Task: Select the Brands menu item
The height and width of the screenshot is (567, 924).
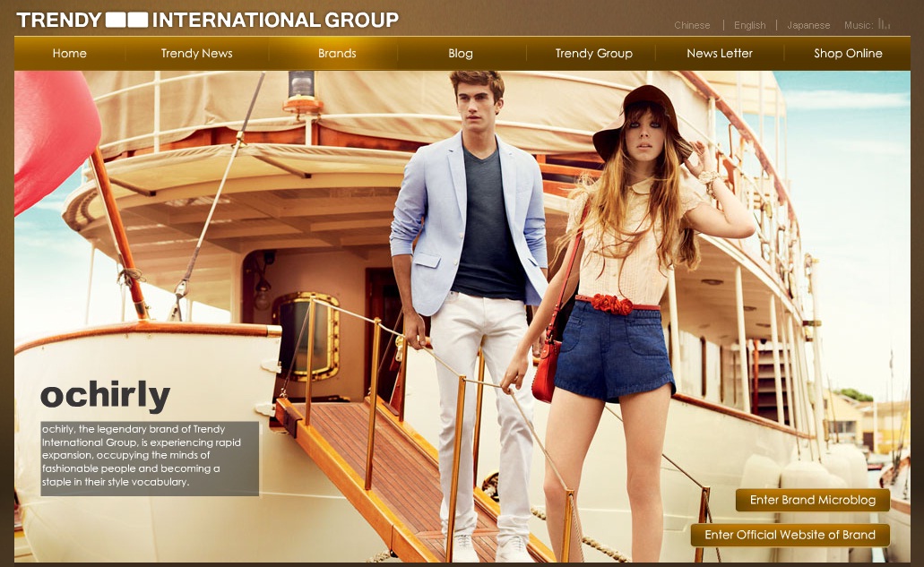Action: [337, 53]
